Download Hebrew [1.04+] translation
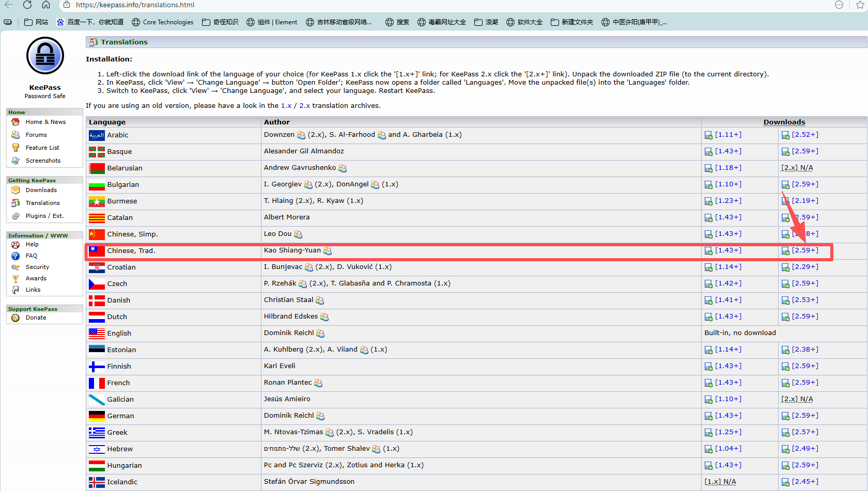 [728, 449]
